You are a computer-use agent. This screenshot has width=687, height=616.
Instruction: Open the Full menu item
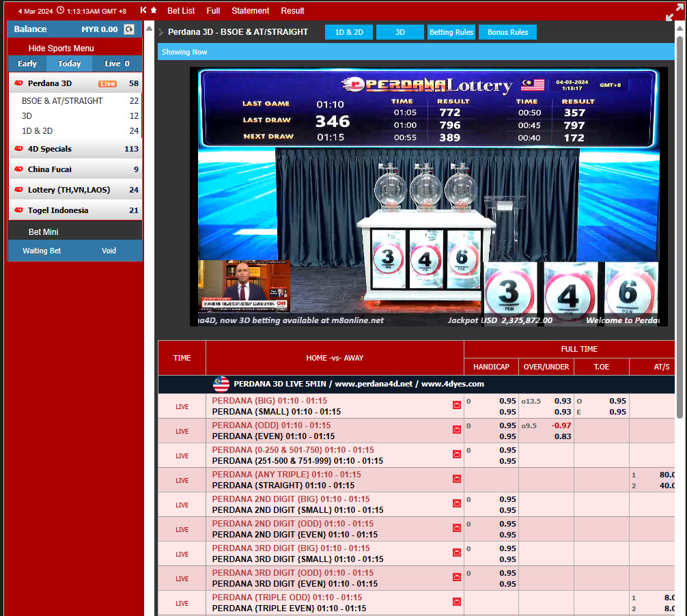[213, 10]
